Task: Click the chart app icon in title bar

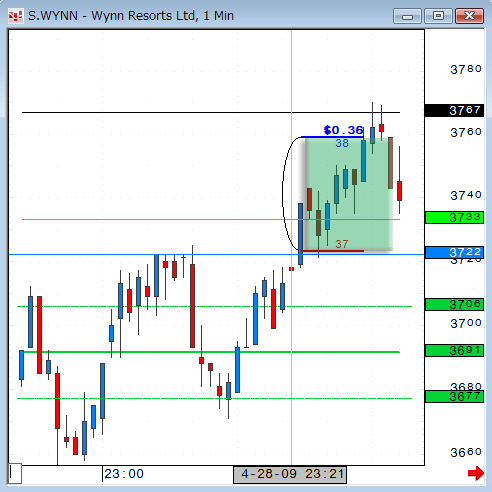Action: (x=16, y=16)
